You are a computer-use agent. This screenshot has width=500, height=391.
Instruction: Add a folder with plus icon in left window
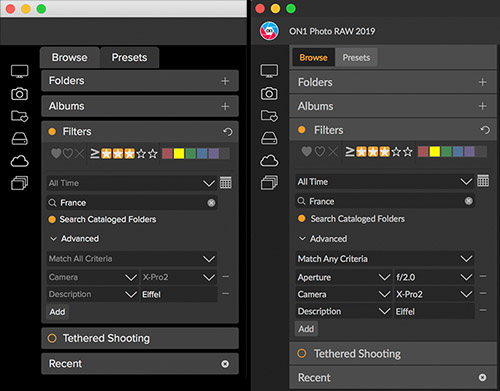(225, 81)
